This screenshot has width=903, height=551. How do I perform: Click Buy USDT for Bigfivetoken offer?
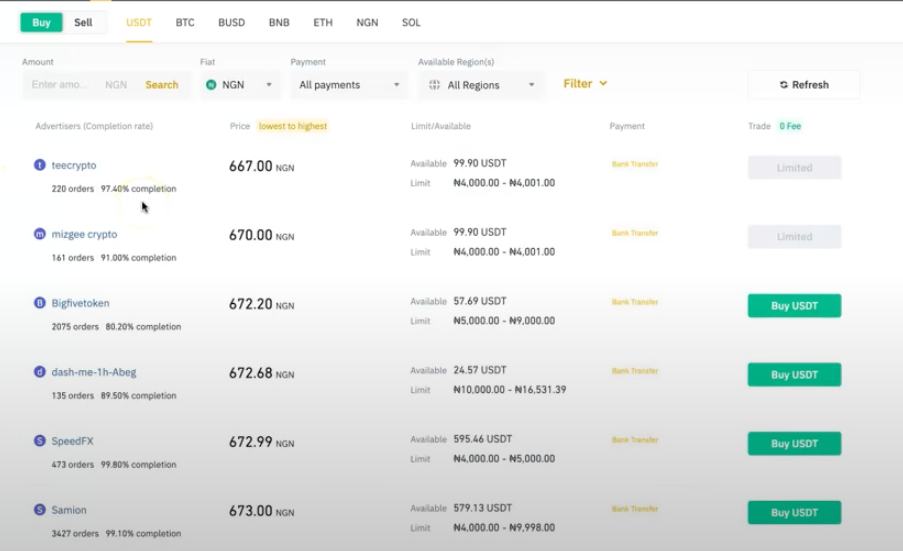coord(794,306)
